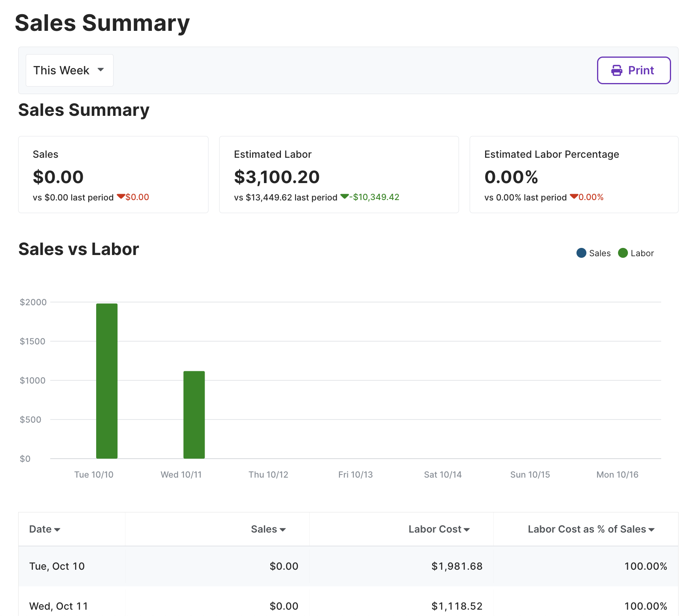Toggle the Labor series in chart legend
Viewport: 694px width, 616px height.
(636, 253)
